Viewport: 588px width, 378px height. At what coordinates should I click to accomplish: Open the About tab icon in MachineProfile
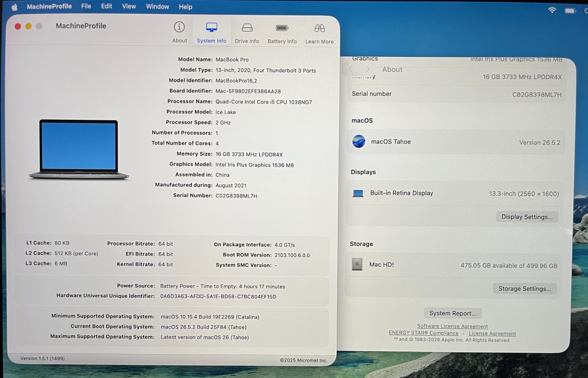coord(179,27)
